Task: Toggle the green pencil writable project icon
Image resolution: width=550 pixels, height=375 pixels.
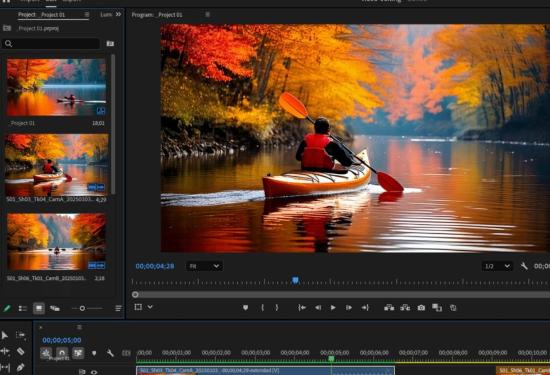Action: [x=7, y=308]
